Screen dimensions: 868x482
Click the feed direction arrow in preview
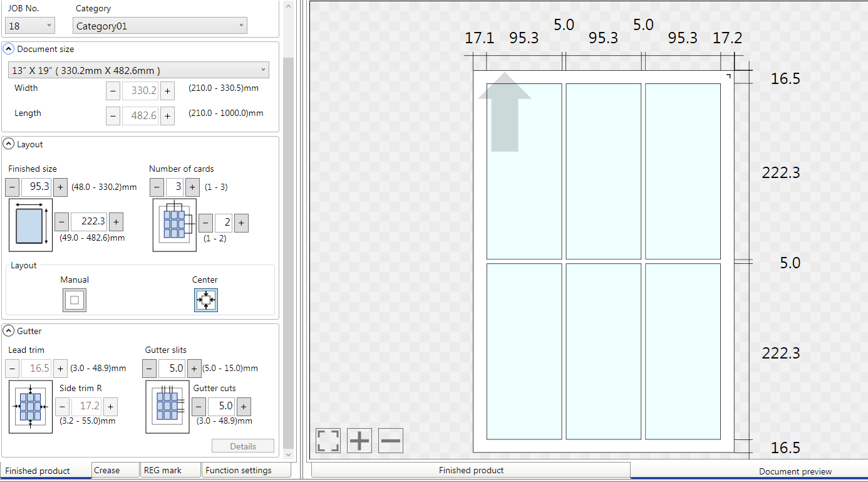coord(505,112)
